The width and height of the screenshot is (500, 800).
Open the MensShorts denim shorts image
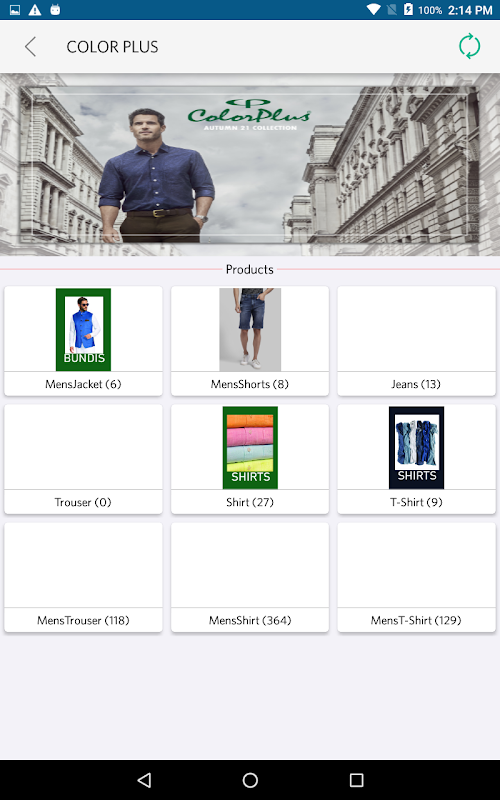tap(250, 330)
